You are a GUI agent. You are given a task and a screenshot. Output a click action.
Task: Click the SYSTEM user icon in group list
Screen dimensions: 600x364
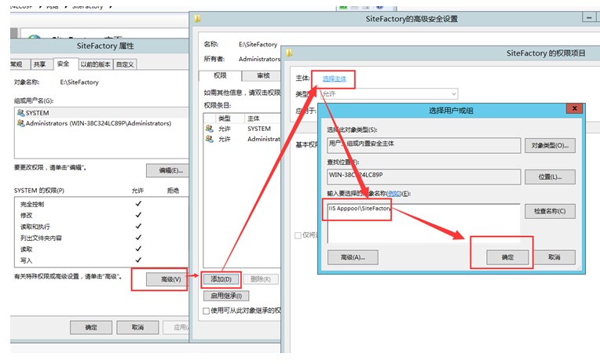tap(20, 113)
